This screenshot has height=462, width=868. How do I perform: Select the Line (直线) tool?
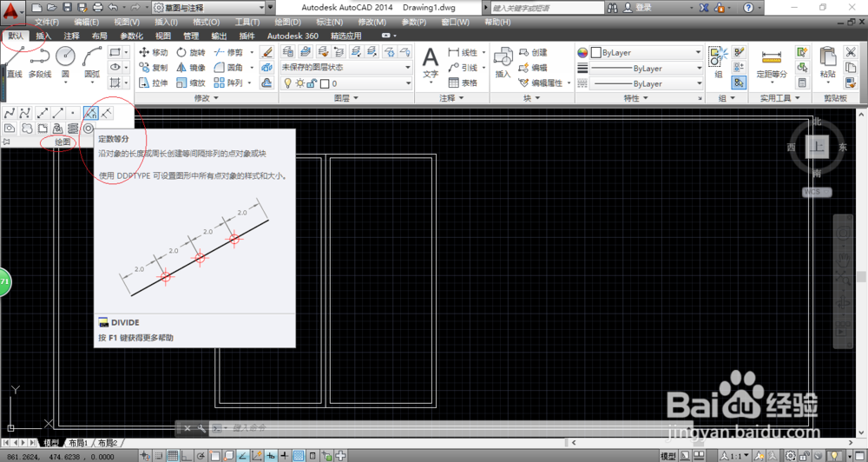coord(15,63)
